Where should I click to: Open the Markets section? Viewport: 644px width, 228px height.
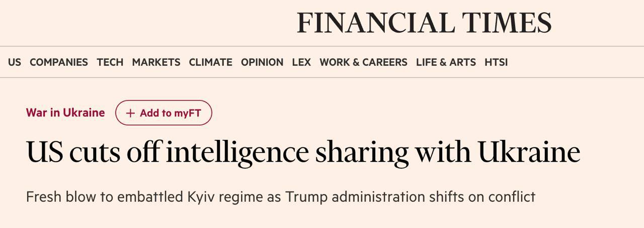click(156, 62)
